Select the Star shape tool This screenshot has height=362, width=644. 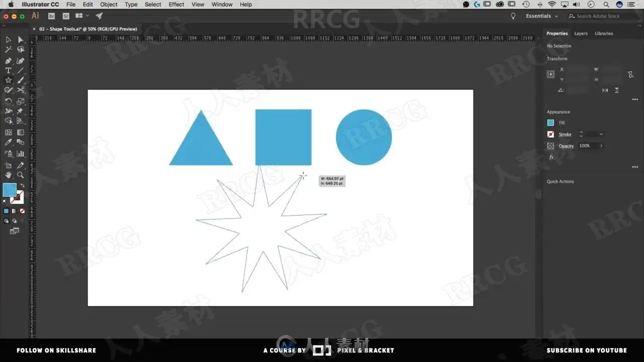(9, 80)
